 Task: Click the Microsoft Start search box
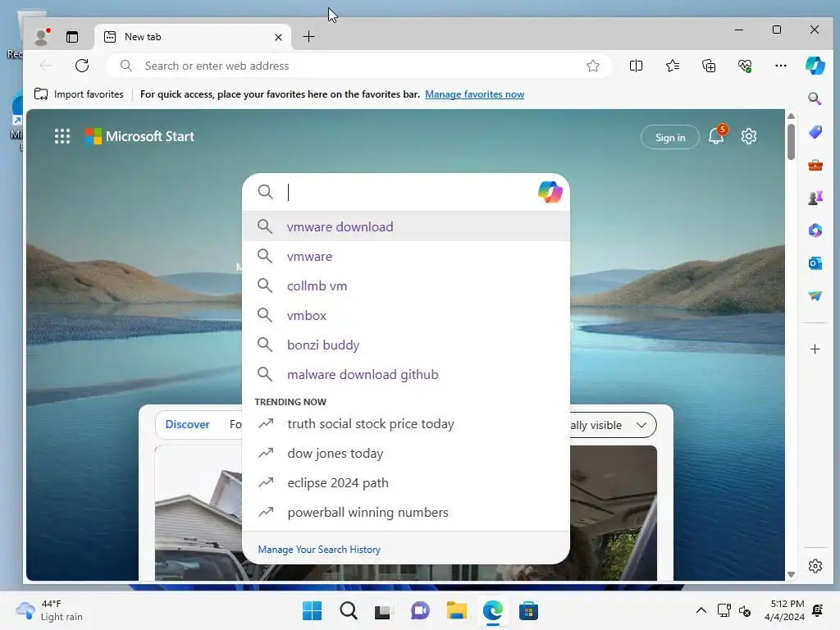tap(407, 192)
